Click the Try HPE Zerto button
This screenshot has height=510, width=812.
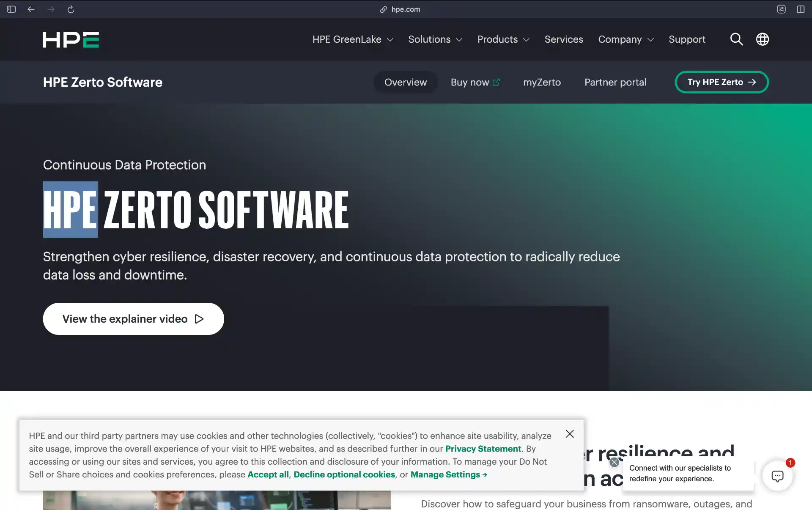[x=721, y=82]
